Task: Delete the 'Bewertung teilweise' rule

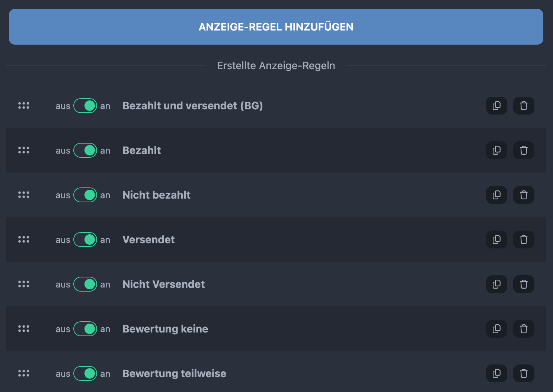Action: coord(524,373)
